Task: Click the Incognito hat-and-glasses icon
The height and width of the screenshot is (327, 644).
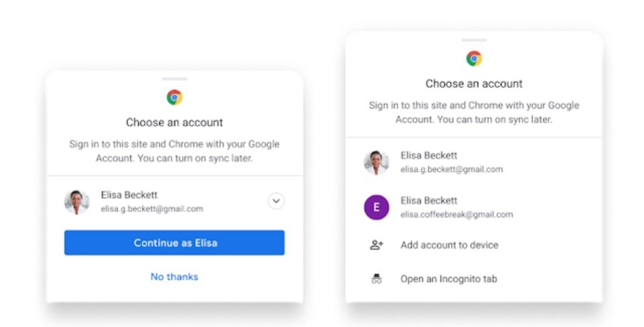Action: (376, 279)
